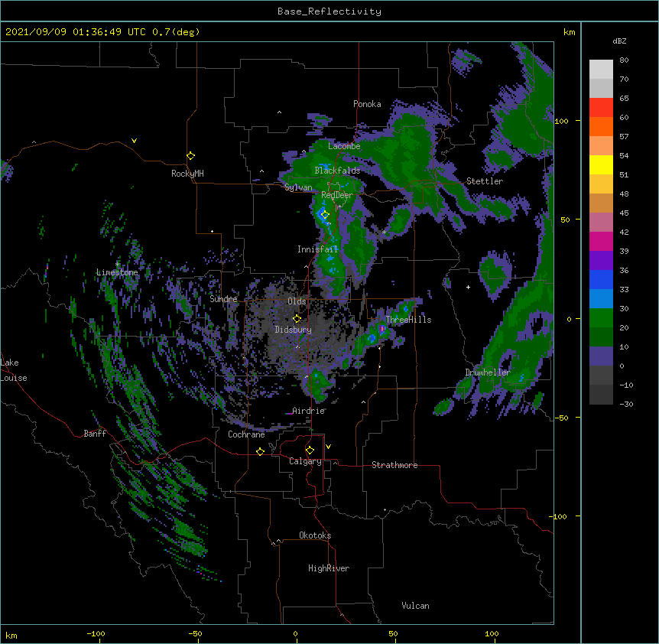Click the white caret marker east of Airdrie
The image size is (659, 644).
click(x=363, y=402)
